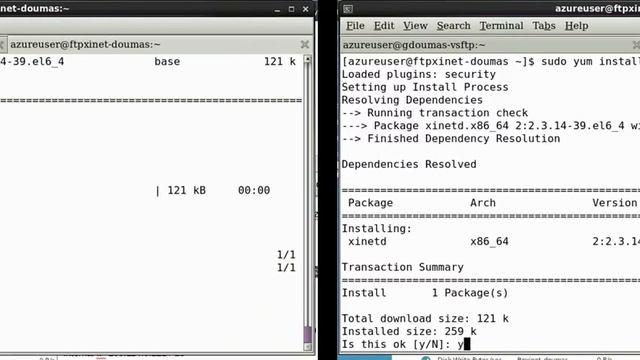This screenshot has height=360, width=640.
Task: Open the View menu in right terminal
Action: click(x=415, y=26)
